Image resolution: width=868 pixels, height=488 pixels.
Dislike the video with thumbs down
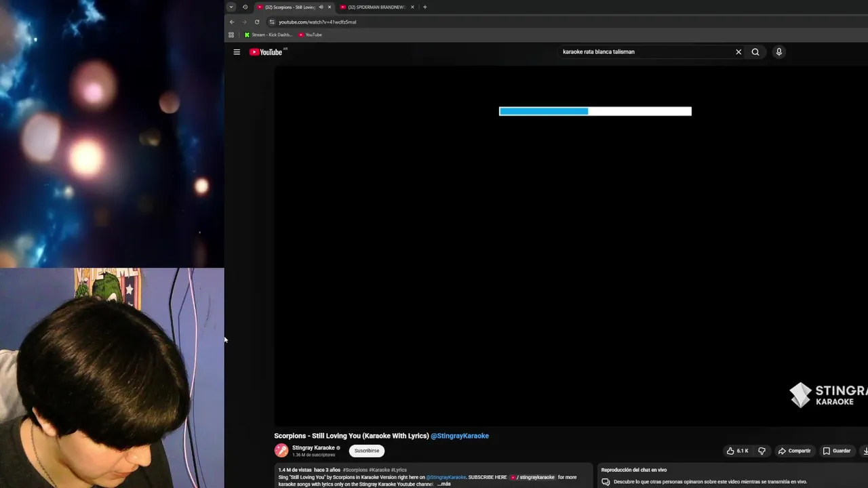(762, 451)
